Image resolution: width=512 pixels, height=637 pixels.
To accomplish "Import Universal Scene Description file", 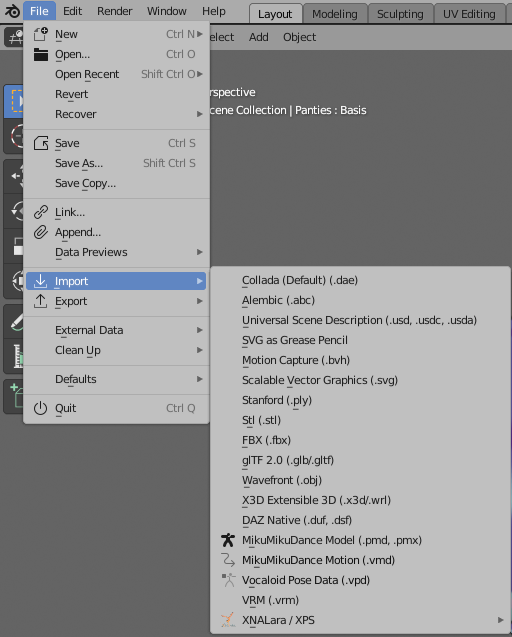I will (x=360, y=320).
